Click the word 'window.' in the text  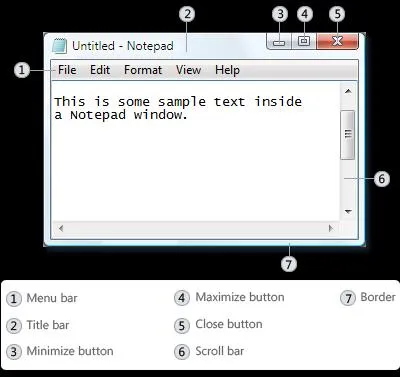click(161, 115)
